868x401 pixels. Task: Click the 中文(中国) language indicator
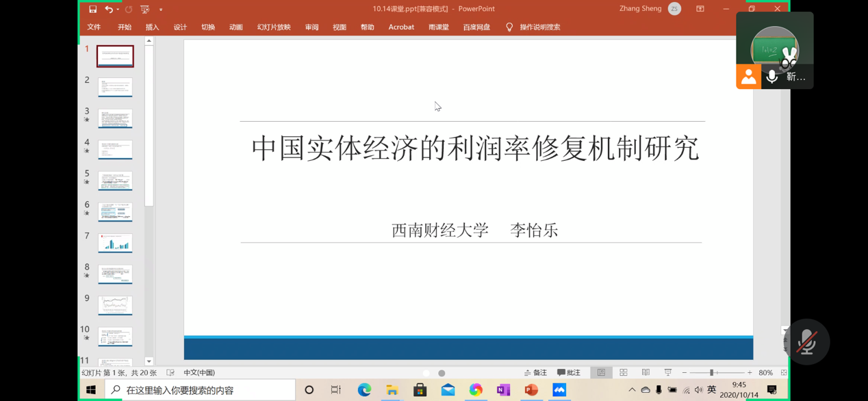199,373
